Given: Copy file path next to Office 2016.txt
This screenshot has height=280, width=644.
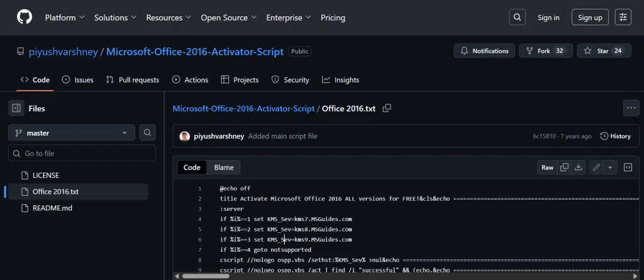Looking at the screenshot, I should pyautogui.click(x=387, y=109).
